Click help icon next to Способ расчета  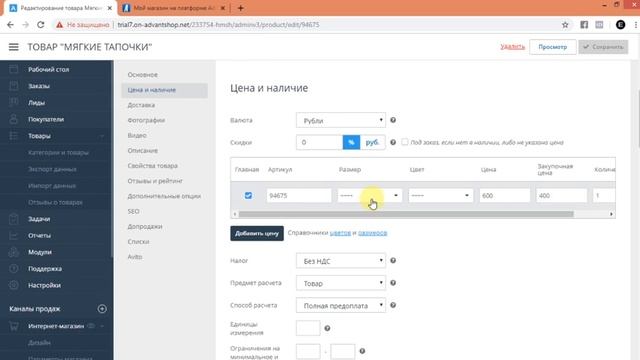tap(393, 305)
